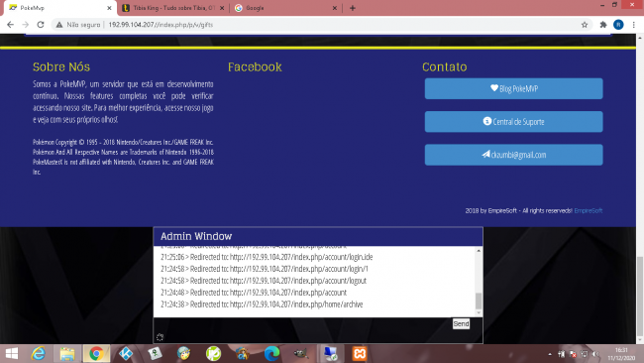Click the Sobre Nós heading
The width and height of the screenshot is (644, 363).
61,67
